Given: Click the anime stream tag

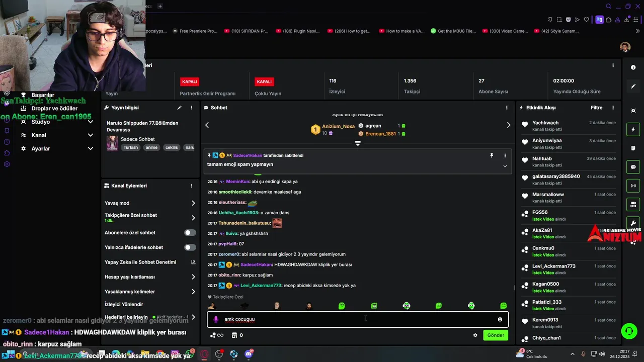Looking at the screenshot, I should click(x=151, y=148).
